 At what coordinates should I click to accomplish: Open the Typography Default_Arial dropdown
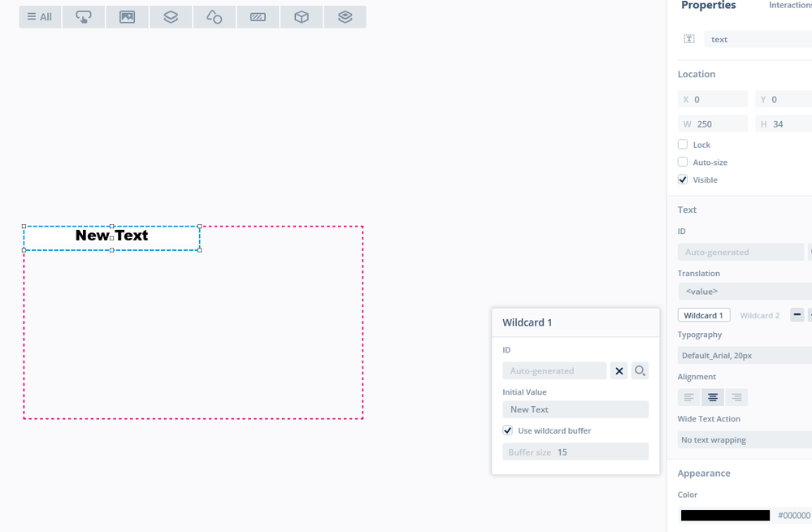[x=745, y=356]
